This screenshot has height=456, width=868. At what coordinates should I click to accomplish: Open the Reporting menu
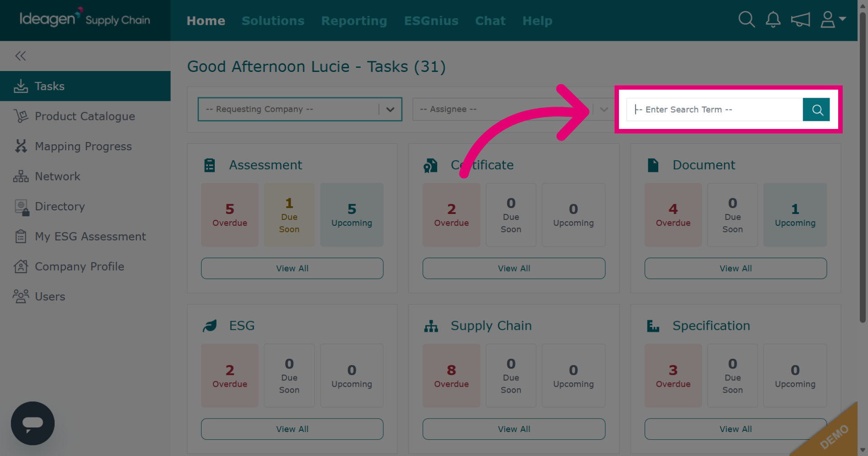(x=354, y=21)
